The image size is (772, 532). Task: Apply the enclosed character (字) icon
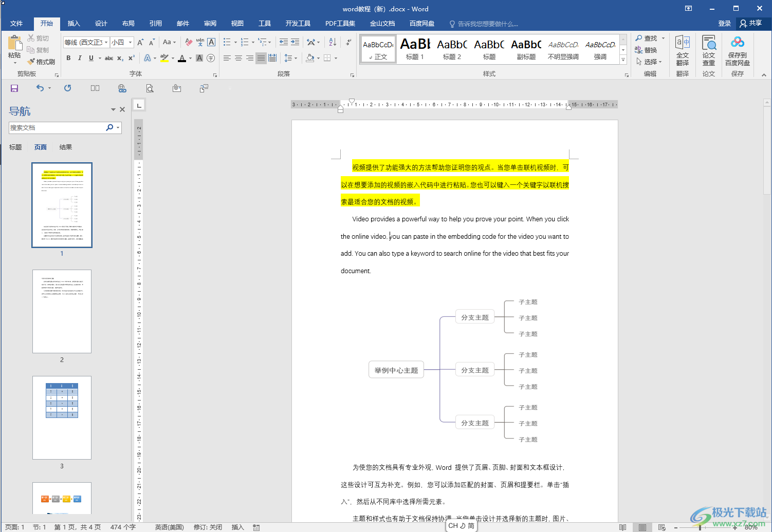211,58
